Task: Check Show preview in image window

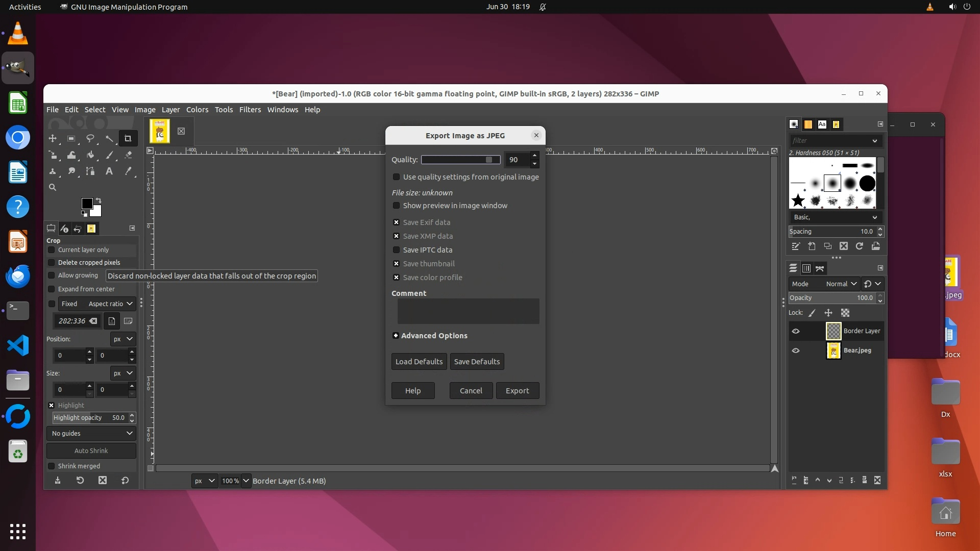Action: [396, 206]
